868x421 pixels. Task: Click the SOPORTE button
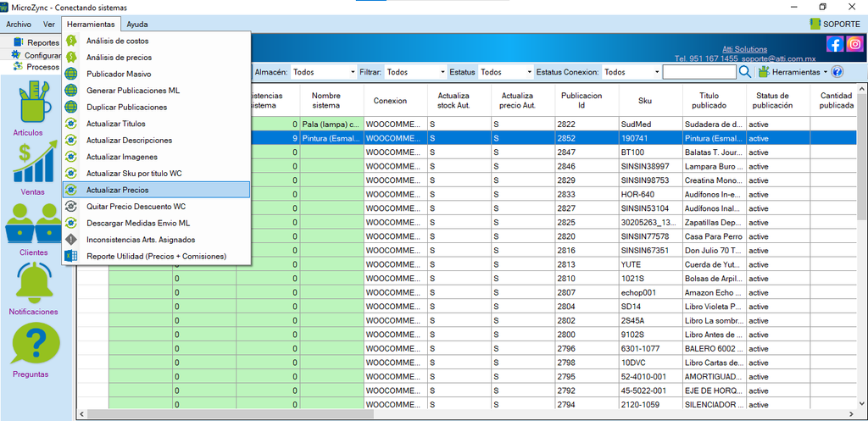pos(835,24)
